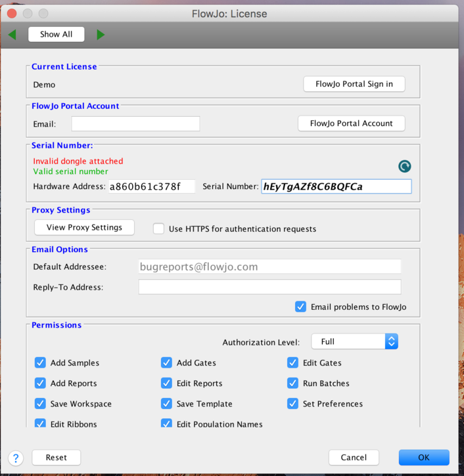
Task: Click the 'Valid serial number' message
Action: [x=70, y=171]
